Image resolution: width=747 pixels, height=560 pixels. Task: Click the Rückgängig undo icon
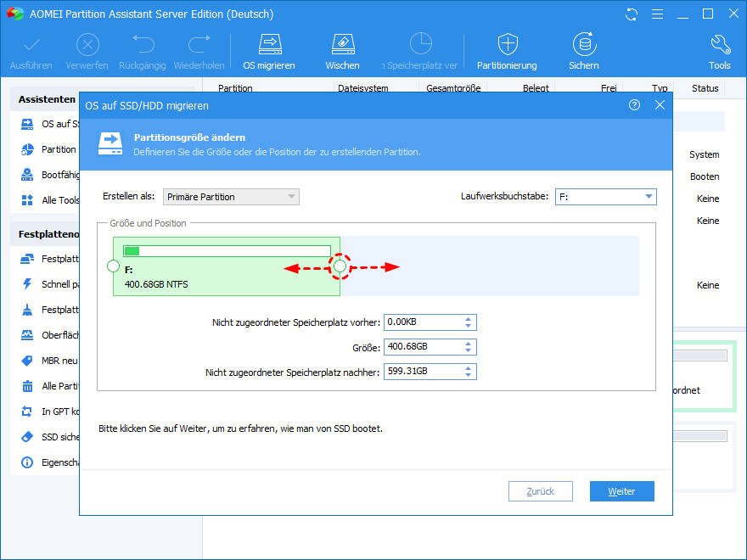(x=143, y=44)
